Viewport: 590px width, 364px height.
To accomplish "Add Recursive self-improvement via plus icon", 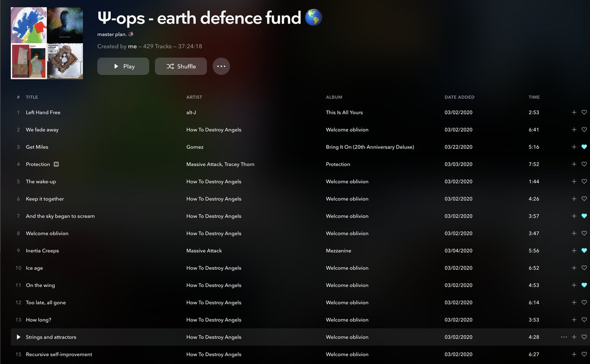I will 574,355.
